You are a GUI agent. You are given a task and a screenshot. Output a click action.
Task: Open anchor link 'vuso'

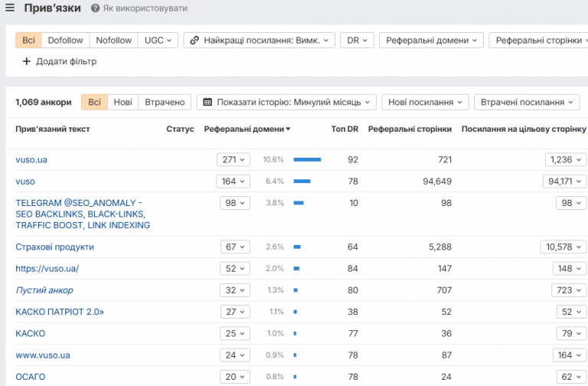tap(25, 182)
